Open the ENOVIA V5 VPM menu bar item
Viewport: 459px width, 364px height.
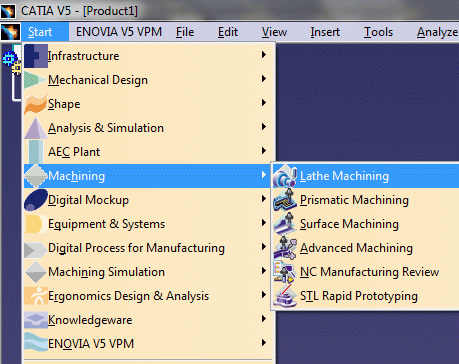click(119, 32)
